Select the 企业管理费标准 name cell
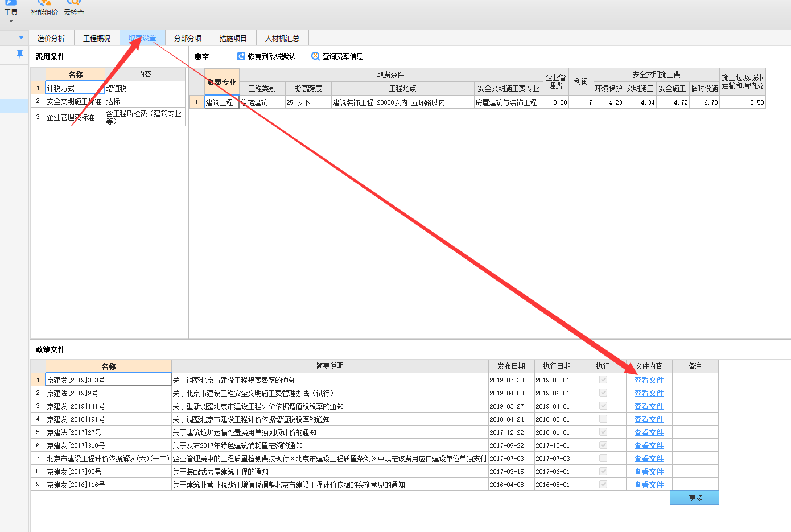 (x=75, y=117)
